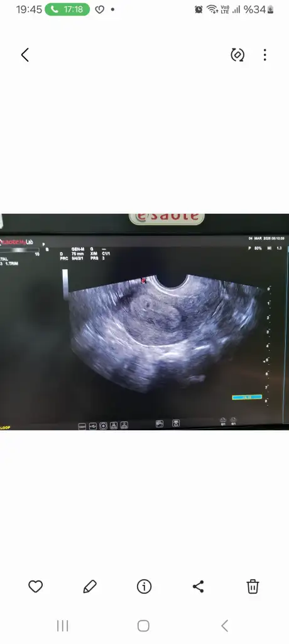
Task: Tap the rotate/remaster icon at top
Action: 237,55
